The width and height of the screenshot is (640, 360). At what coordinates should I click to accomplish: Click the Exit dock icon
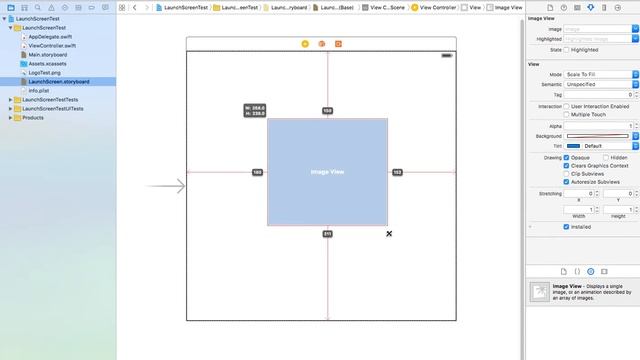coord(338,44)
